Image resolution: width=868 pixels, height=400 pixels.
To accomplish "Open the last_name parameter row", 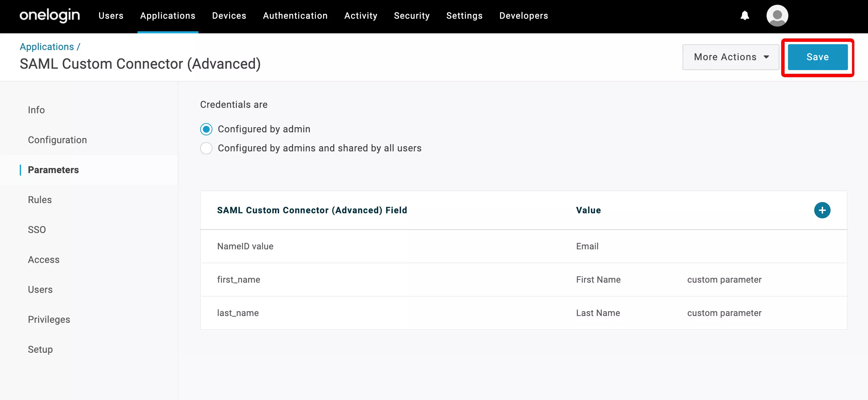I will 524,313.
